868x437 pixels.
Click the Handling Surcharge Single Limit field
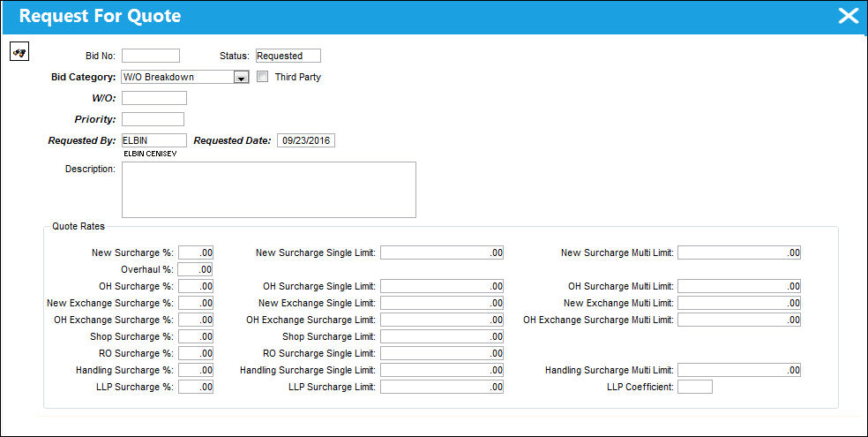(442, 370)
